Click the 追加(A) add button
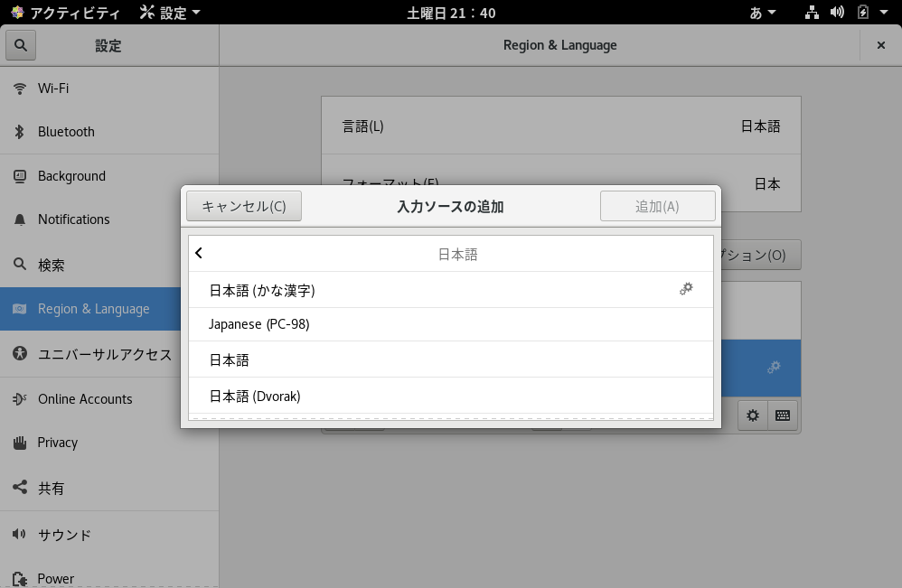Viewport: 902px width, 588px height. pyautogui.click(x=657, y=206)
